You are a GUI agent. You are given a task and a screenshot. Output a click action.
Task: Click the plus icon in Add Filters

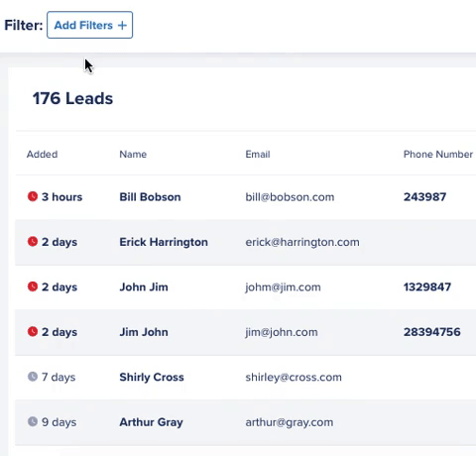tap(122, 26)
